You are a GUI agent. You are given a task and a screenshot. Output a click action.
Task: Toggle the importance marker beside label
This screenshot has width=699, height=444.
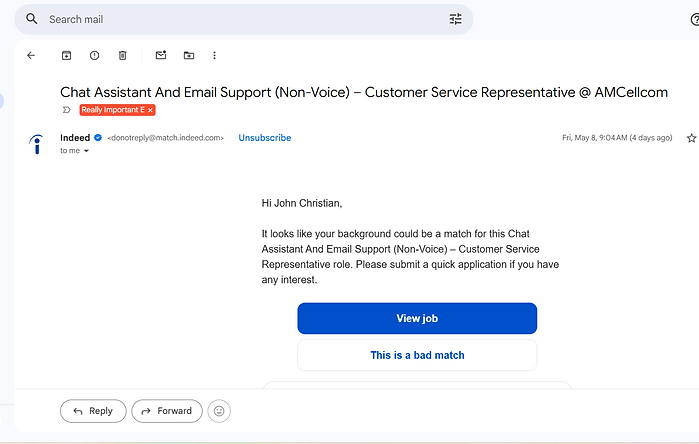(x=67, y=110)
